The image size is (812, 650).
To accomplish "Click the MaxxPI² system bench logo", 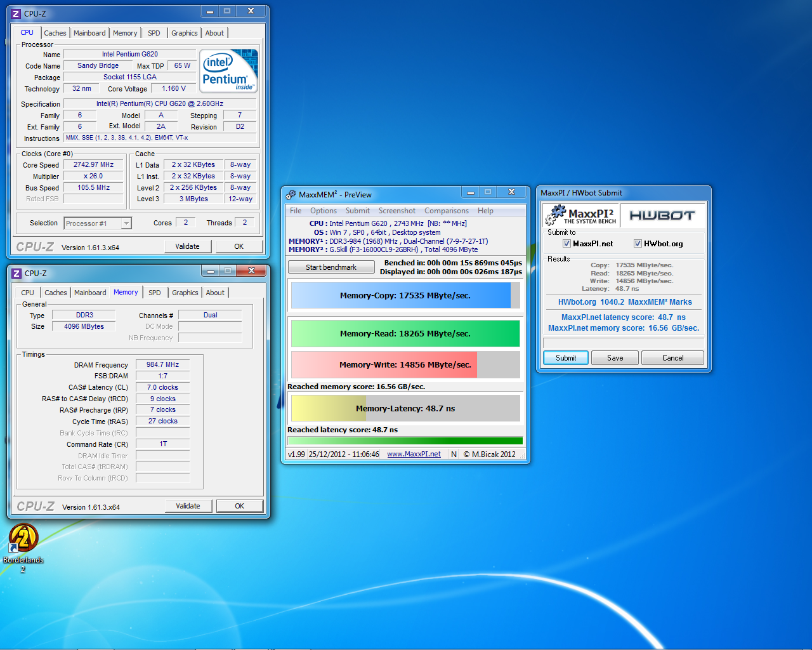I will 581,215.
